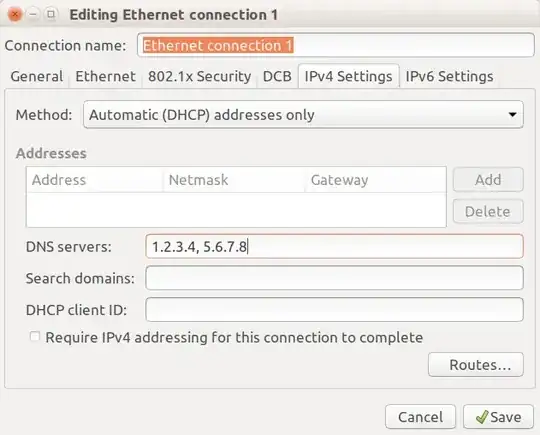This screenshot has height=435, width=540.
Task: Focus the DNS servers input field
Action: (334, 247)
